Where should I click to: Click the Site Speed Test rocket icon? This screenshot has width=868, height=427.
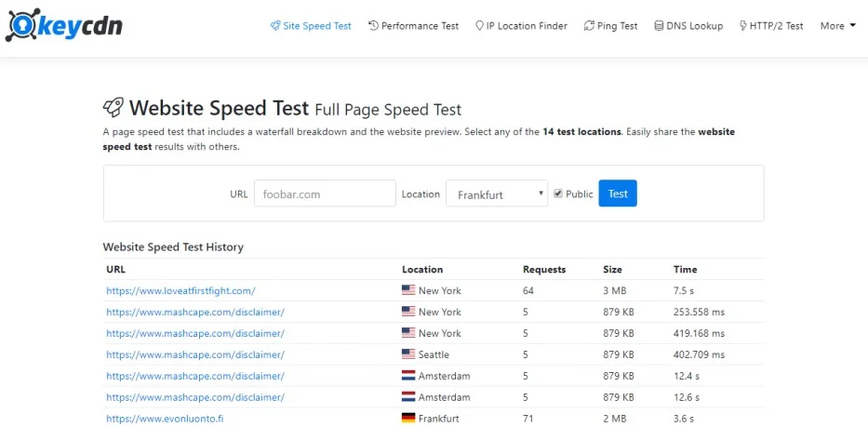coord(275,25)
